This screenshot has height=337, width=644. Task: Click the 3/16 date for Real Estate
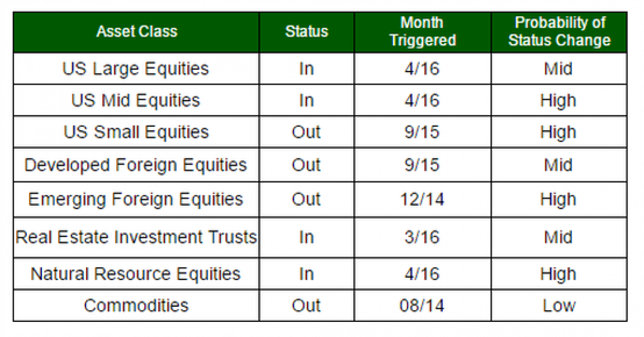click(422, 237)
